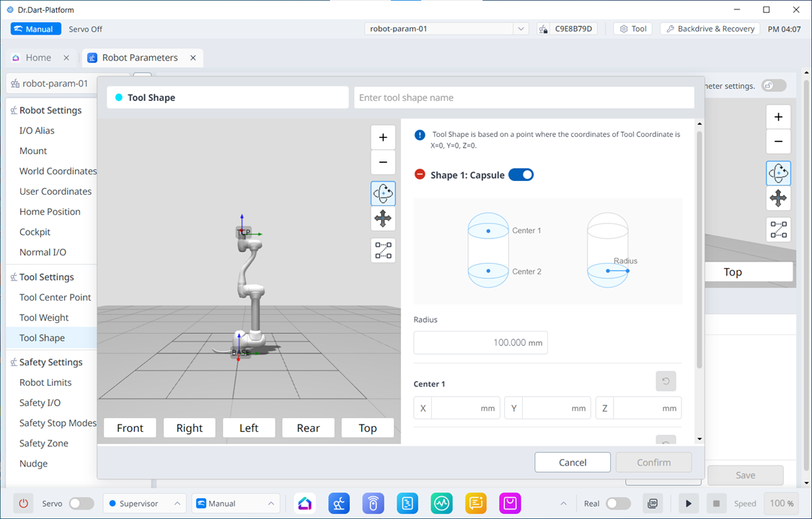812x519 pixels.
Task: Zoom out the Tool Shape 3D viewer
Action: (x=383, y=162)
